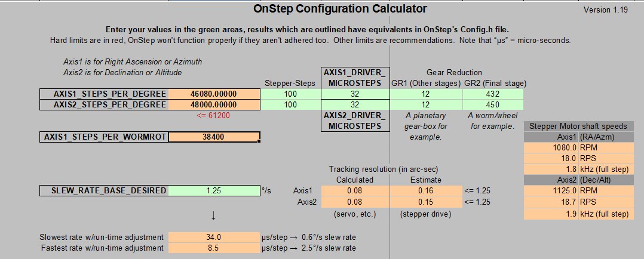This screenshot has width=644, height=259.
Task: Edit the SLEW_RATE_BASE_DESIRED value 1.25
Action: (214, 190)
